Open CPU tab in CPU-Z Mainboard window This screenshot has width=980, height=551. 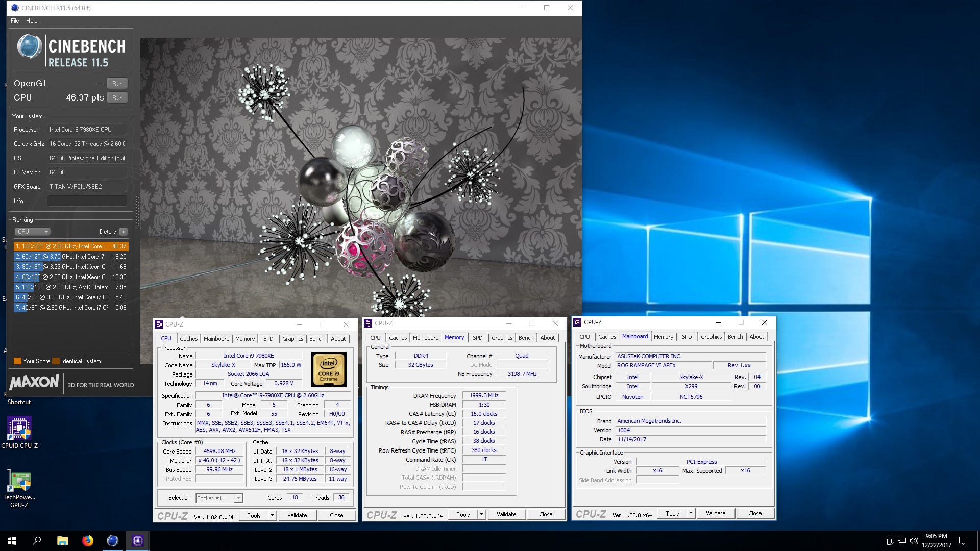[x=584, y=337]
